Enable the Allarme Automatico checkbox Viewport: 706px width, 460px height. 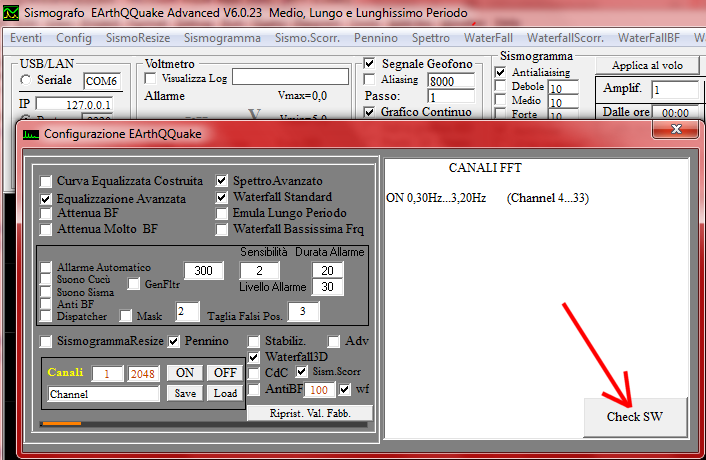pos(46,268)
